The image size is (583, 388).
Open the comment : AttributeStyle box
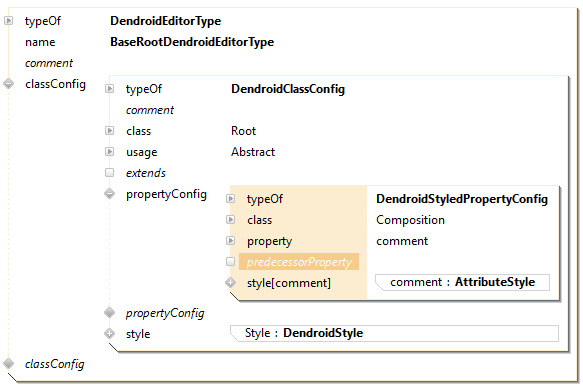point(463,282)
